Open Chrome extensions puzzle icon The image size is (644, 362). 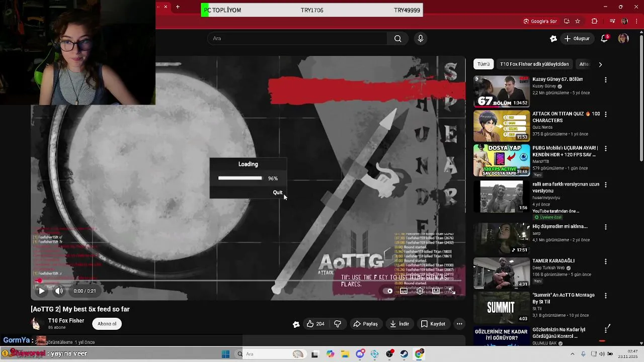coord(594,21)
